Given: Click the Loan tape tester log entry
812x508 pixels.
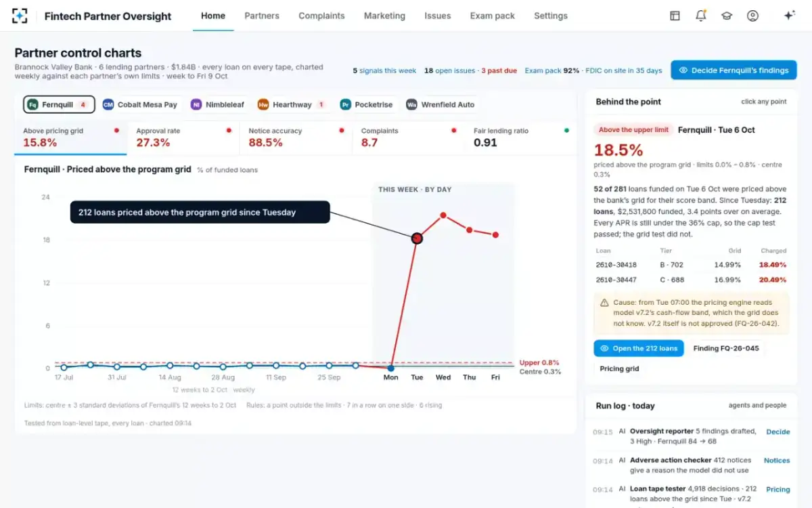Looking at the screenshot, I should [x=691, y=494].
